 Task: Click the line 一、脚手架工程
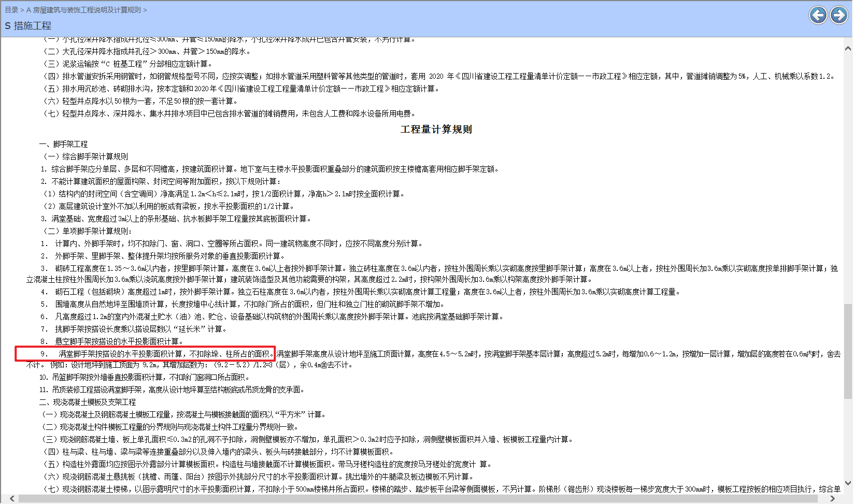tap(63, 144)
